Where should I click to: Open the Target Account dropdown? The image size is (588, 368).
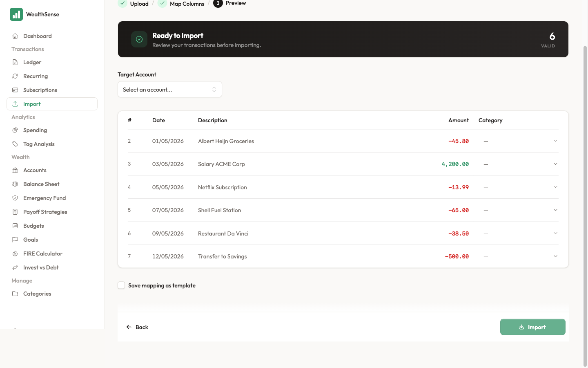[170, 90]
